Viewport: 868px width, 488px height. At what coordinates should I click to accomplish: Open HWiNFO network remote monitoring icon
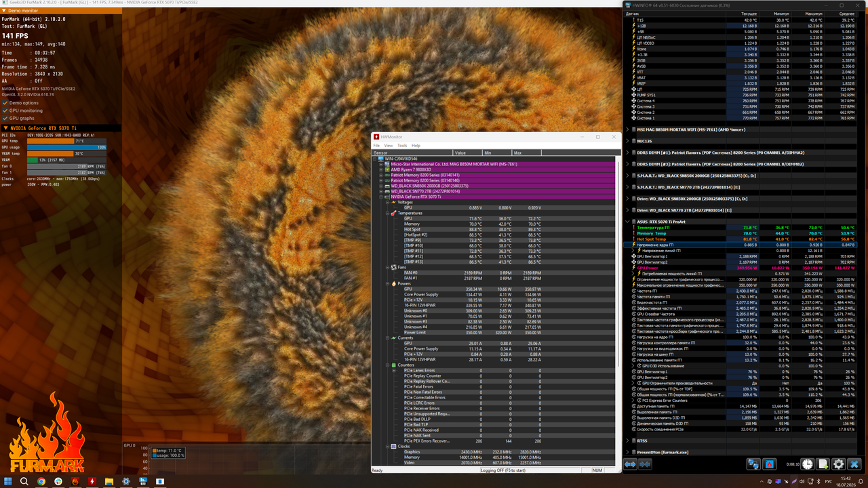point(753,464)
